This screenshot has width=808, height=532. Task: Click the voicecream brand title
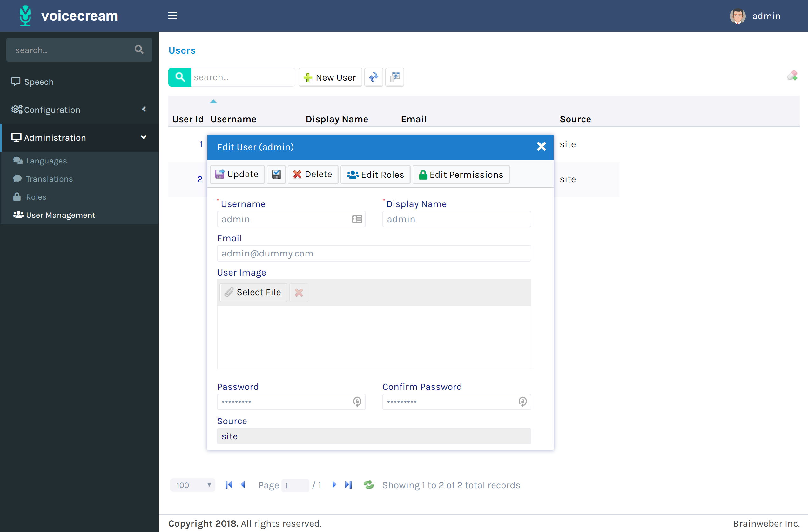pyautogui.click(x=79, y=16)
